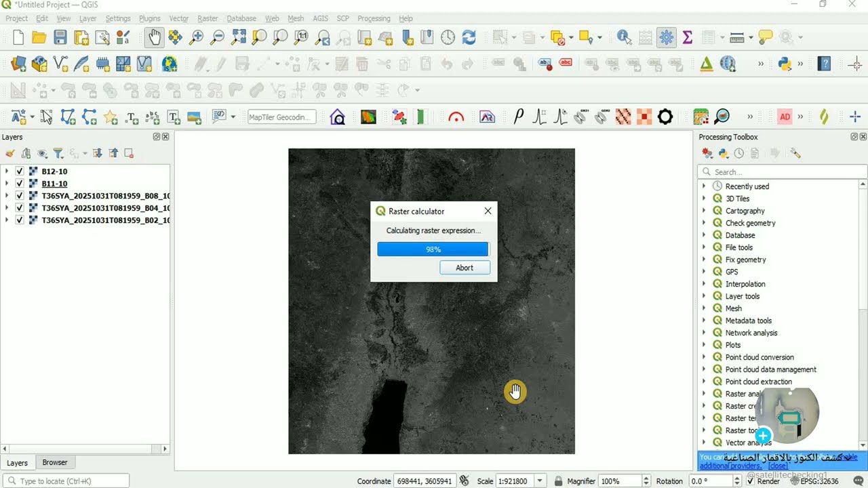Toggle the Render checkbox in status bar
The width and height of the screenshot is (868, 488).
(751, 481)
